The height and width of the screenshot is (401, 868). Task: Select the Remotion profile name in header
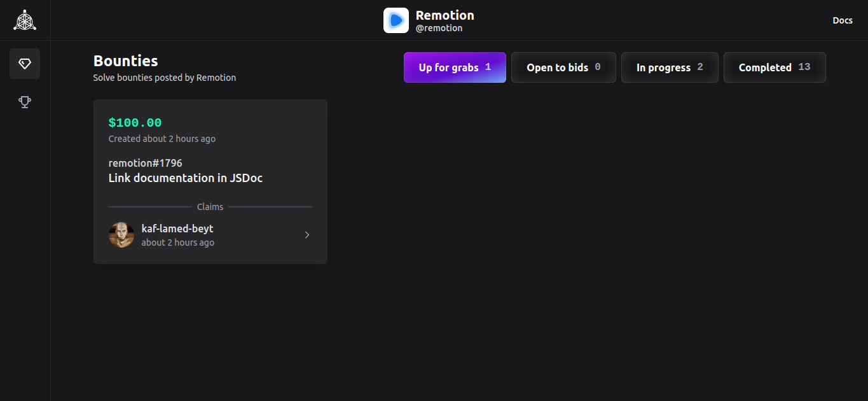pos(444,15)
